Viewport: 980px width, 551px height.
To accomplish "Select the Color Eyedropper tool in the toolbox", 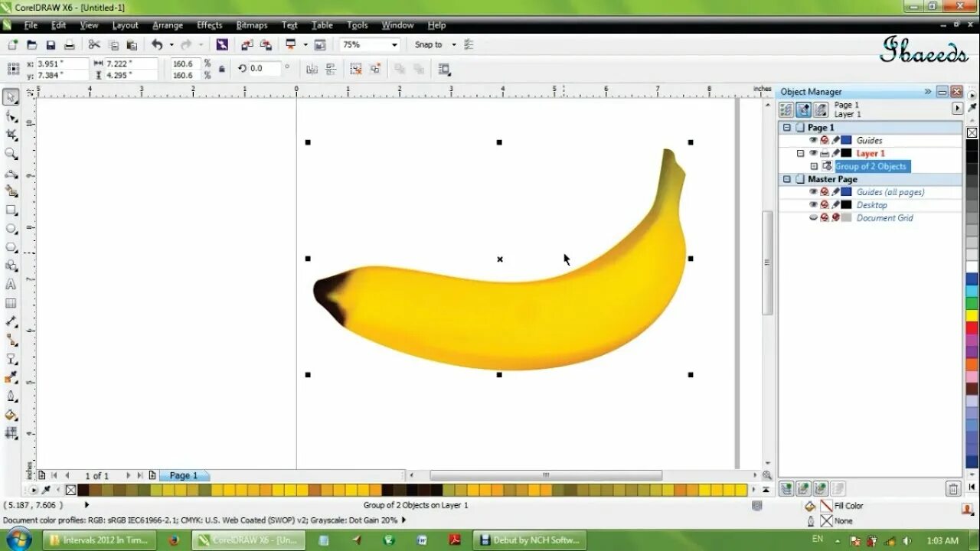I will tap(11, 377).
